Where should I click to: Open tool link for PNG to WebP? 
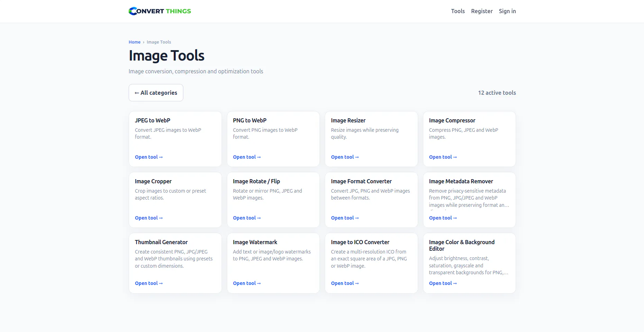point(247,157)
